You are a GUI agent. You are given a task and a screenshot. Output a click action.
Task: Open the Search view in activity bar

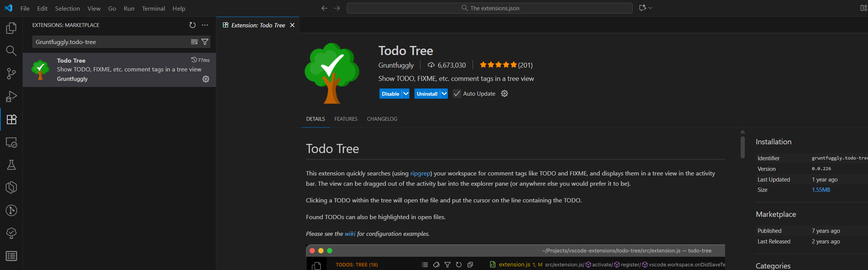pyautogui.click(x=11, y=51)
